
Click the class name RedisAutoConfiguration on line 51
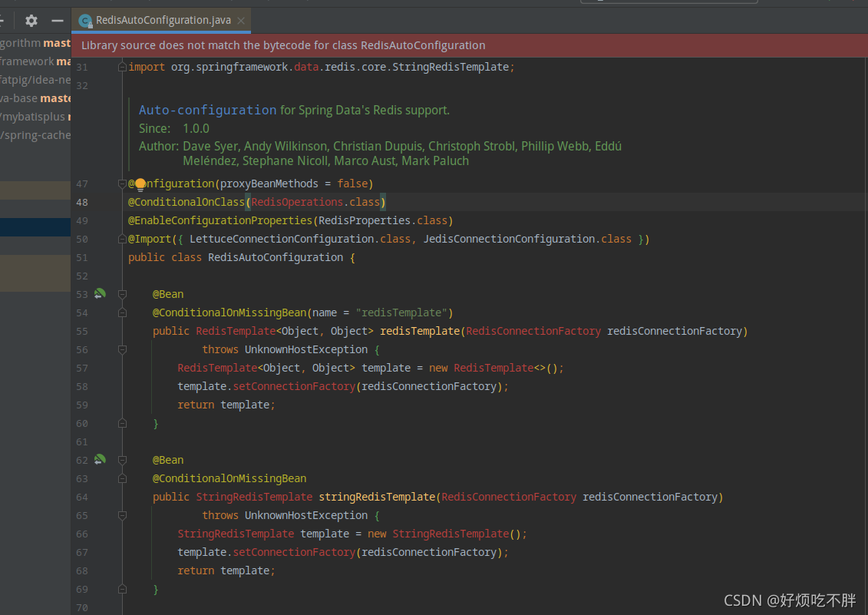[x=275, y=258]
